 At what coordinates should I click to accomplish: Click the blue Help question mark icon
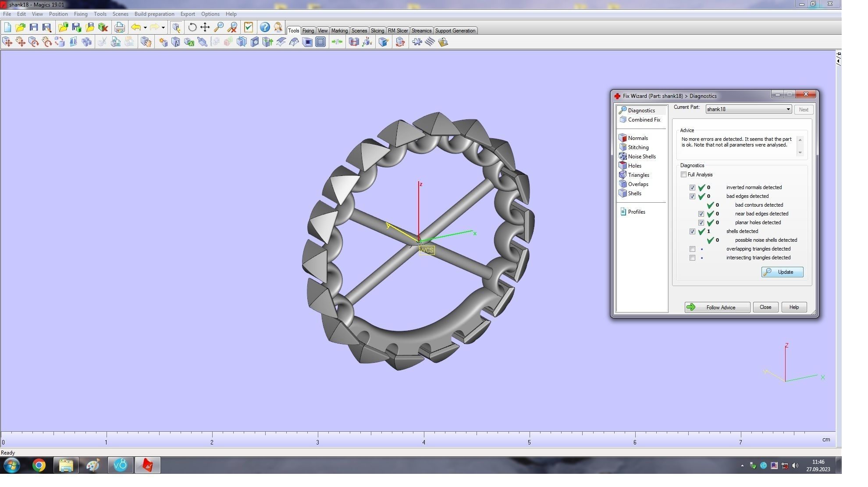pos(265,27)
